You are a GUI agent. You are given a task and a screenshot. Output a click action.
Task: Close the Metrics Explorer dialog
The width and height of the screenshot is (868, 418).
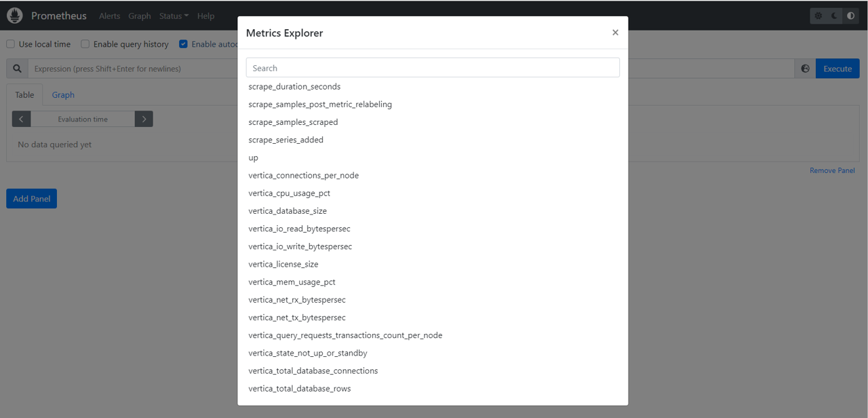[x=615, y=33]
